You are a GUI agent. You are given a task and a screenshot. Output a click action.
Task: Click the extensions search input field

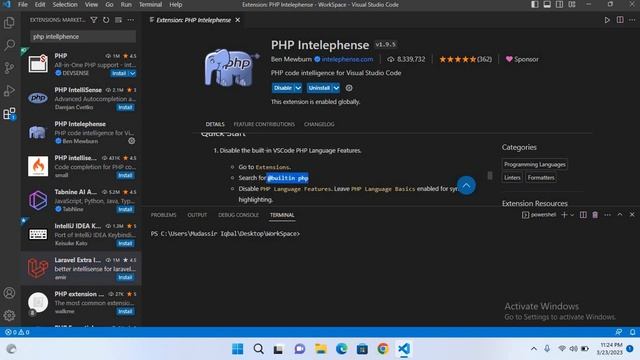(83, 36)
